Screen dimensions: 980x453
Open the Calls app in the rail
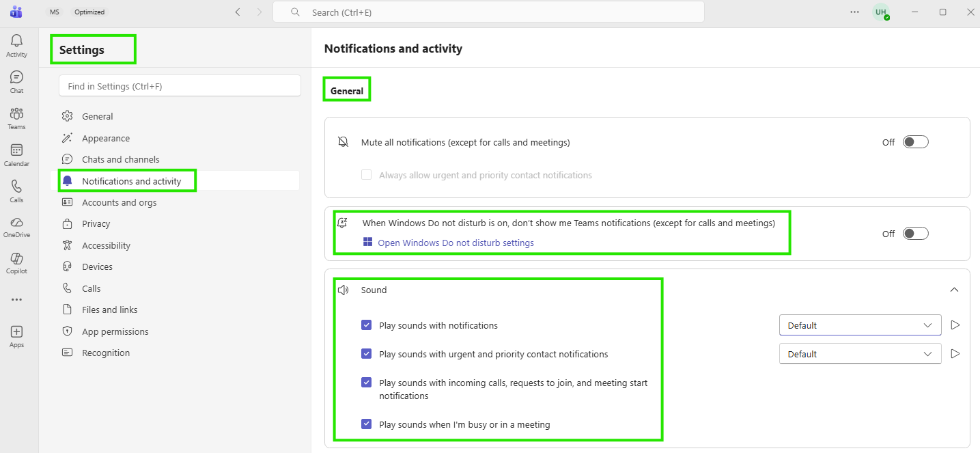point(16,191)
